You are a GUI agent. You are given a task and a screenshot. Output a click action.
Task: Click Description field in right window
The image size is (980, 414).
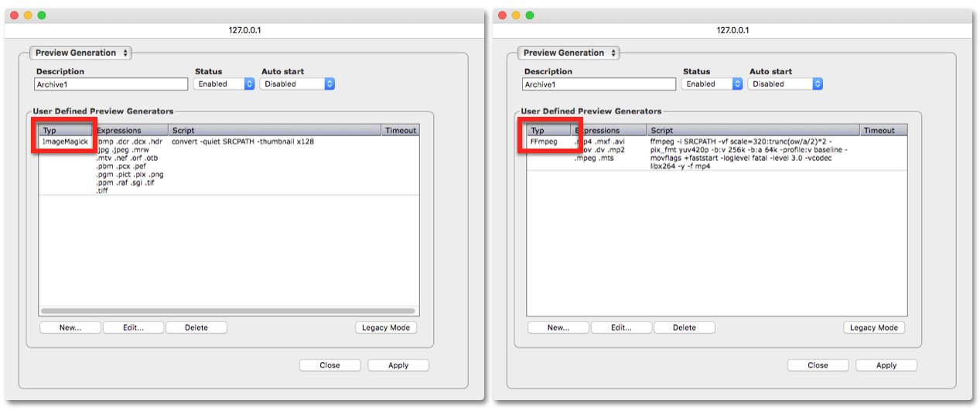tap(599, 84)
